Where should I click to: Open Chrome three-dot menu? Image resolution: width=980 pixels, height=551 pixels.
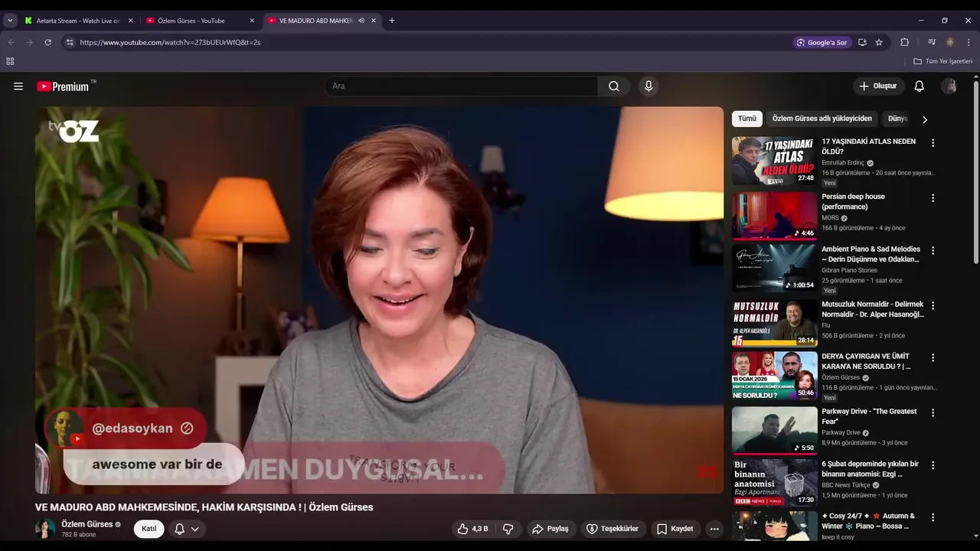969,42
